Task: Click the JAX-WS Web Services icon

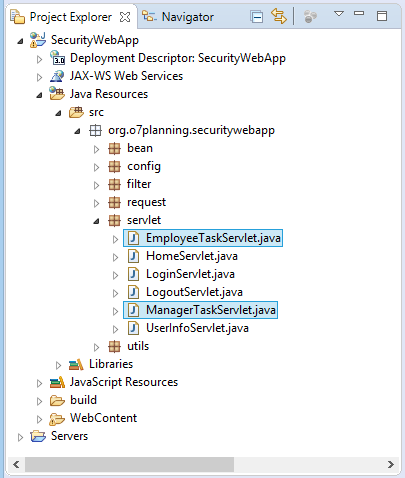Action: (57, 76)
